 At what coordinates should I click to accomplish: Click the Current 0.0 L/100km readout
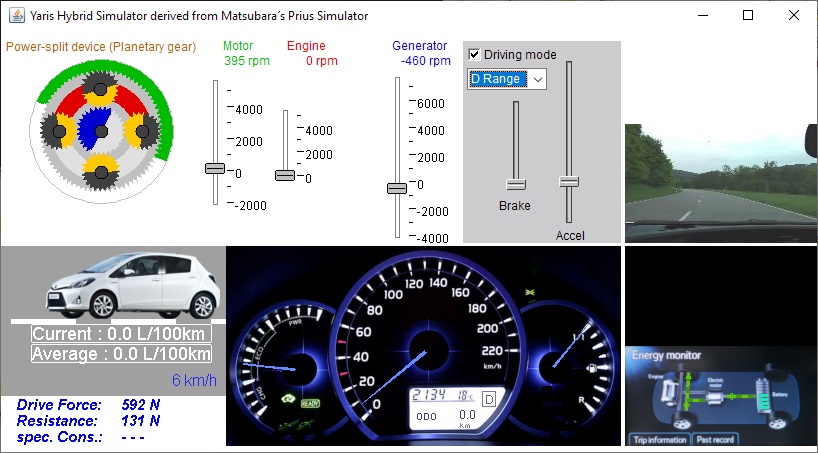(x=121, y=333)
